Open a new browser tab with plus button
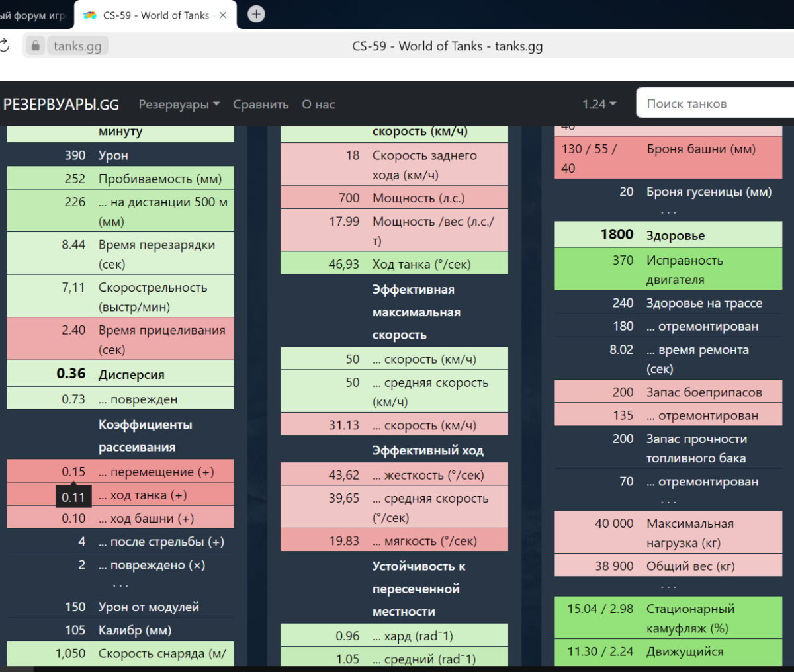 (256, 14)
